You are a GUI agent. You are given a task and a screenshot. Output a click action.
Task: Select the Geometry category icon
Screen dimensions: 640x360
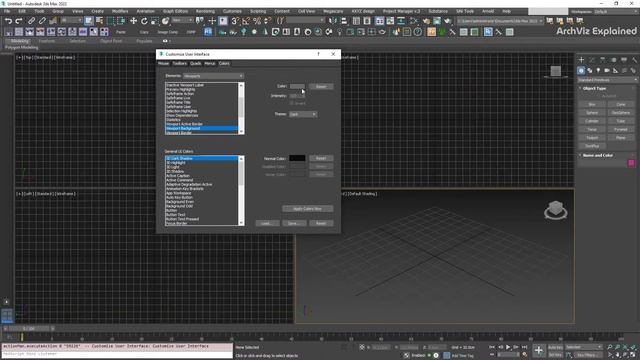point(581,70)
